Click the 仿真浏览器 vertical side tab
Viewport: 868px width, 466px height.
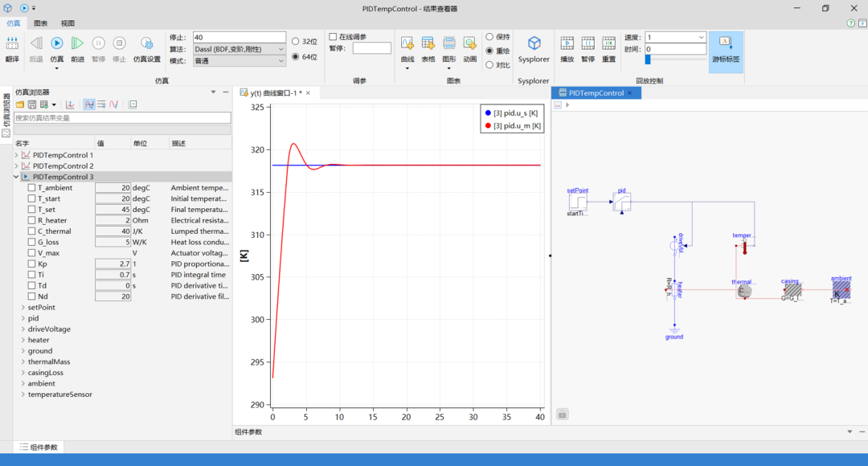click(6, 117)
